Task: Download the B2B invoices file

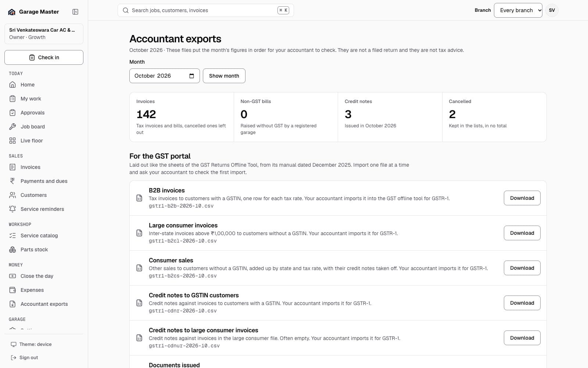Action: coord(522,198)
